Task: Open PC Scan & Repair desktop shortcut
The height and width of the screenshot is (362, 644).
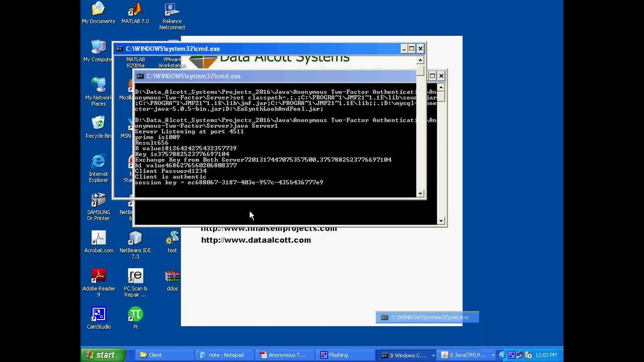Action: [x=135, y=283]
